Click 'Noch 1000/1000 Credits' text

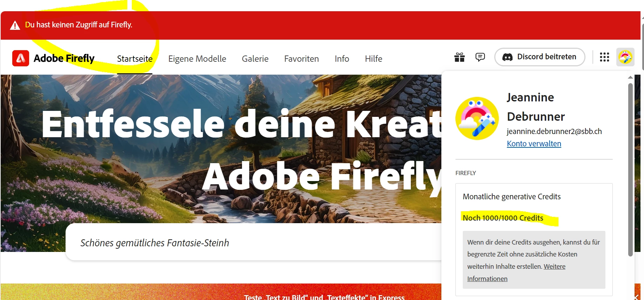(503, 218)
